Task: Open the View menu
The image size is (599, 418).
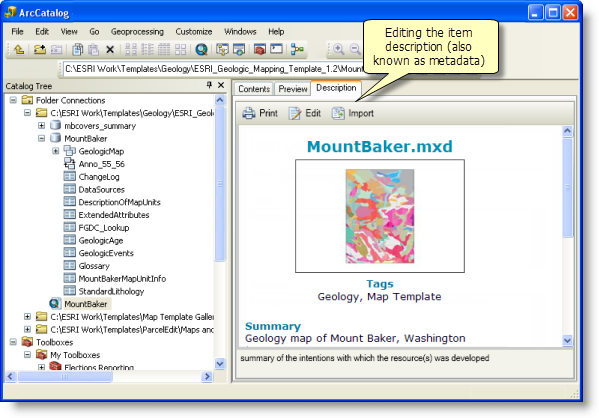Action: pos(69,32)
